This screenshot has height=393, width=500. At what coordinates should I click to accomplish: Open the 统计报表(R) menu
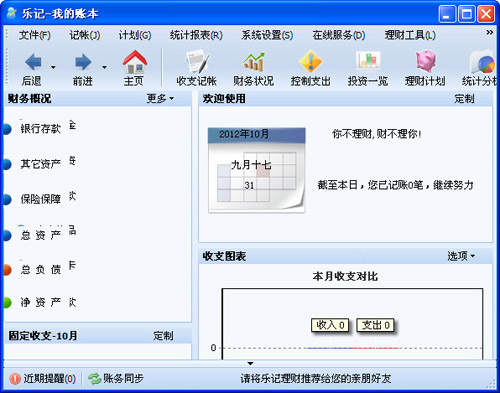196,35
